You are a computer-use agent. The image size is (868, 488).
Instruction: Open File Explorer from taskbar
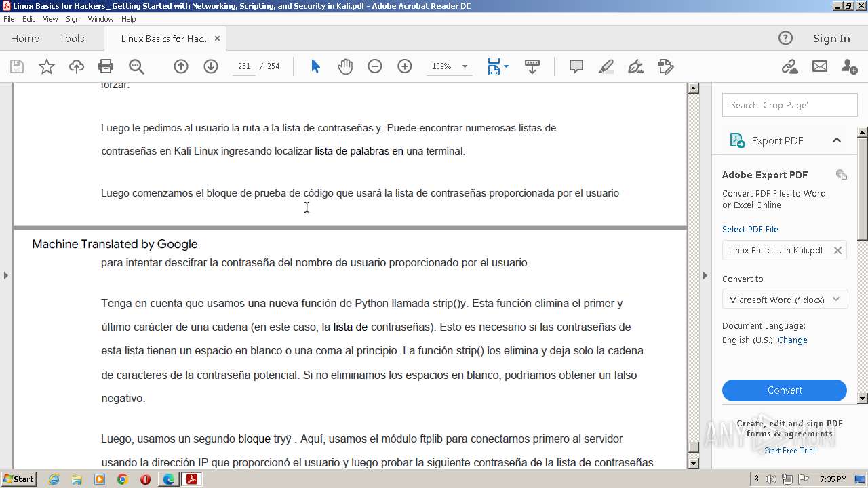(77, 479)
